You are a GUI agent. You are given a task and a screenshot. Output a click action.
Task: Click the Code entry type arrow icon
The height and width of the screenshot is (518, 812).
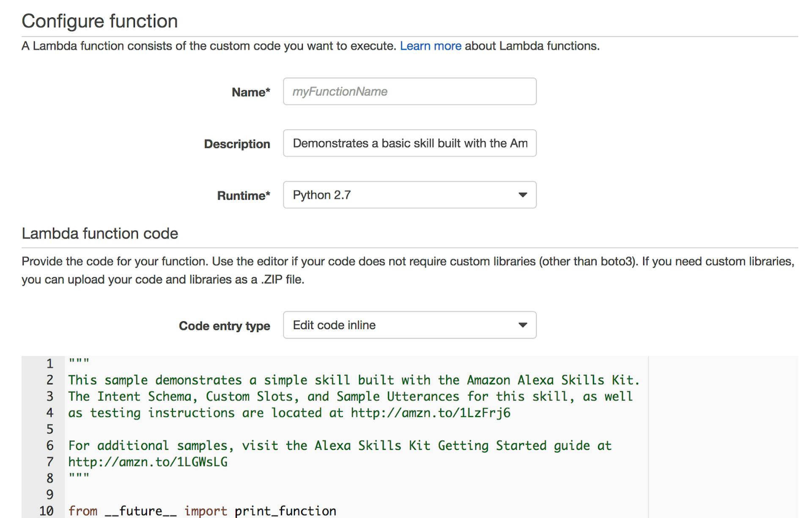coord(523,325)
